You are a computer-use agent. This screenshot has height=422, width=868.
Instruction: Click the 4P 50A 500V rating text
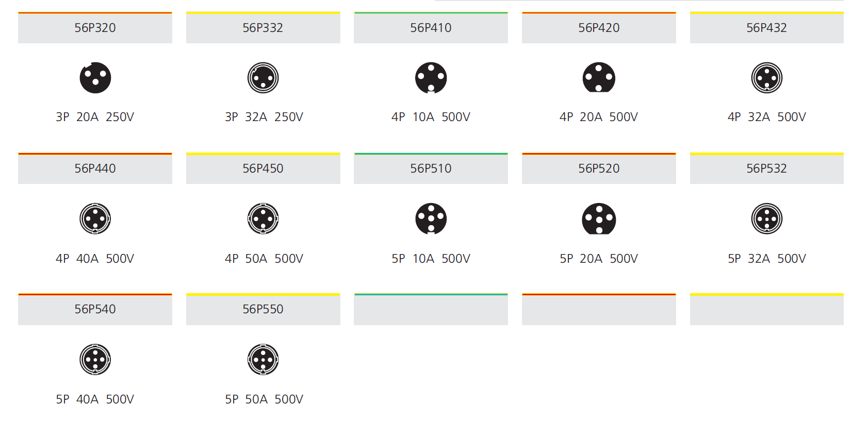tap(264, 259)
